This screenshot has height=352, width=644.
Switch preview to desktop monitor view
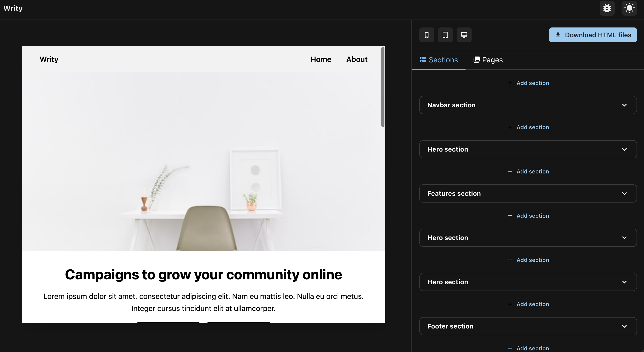pos(464,35)
